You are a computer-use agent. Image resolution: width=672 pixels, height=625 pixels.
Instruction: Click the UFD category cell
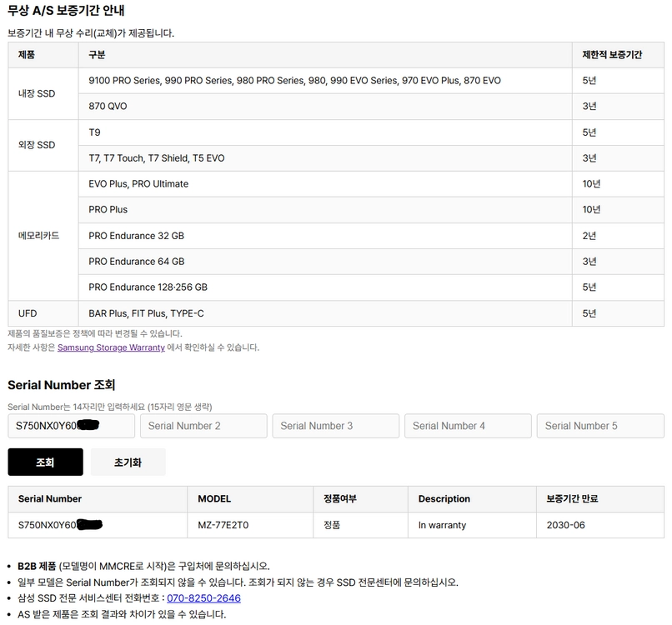click(43, 313)
